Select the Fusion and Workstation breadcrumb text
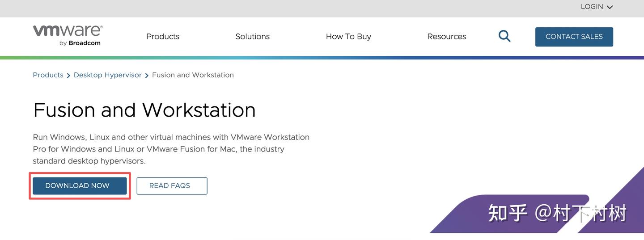 [x=193, y=75]
